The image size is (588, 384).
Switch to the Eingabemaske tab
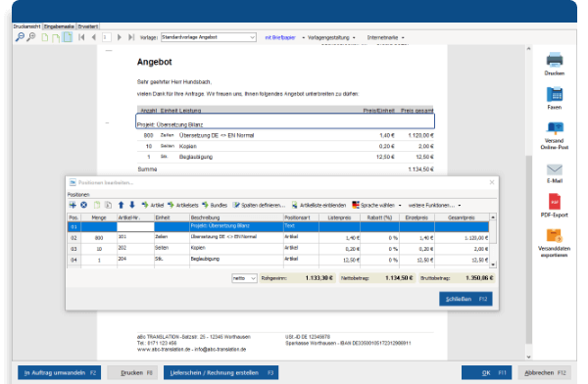(59, 26)
